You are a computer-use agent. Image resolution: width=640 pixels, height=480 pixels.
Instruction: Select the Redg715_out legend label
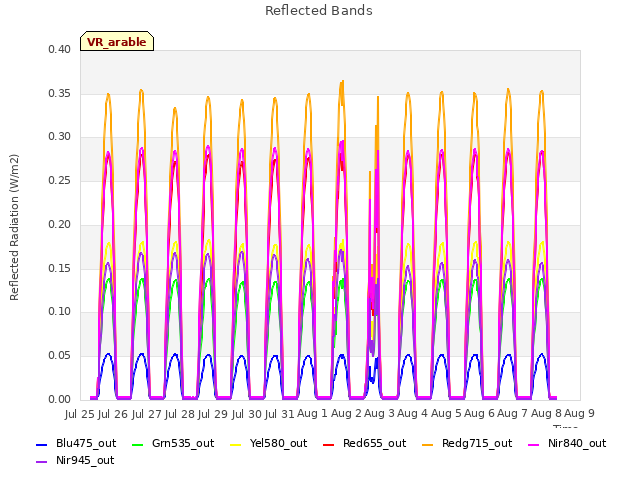(477, 444)
